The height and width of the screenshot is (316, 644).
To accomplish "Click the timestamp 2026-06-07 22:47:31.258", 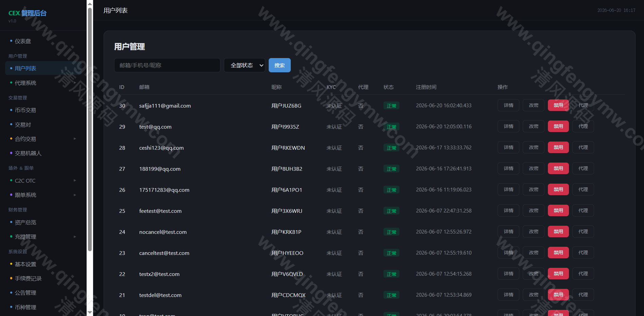I will [x=444, y=211].
